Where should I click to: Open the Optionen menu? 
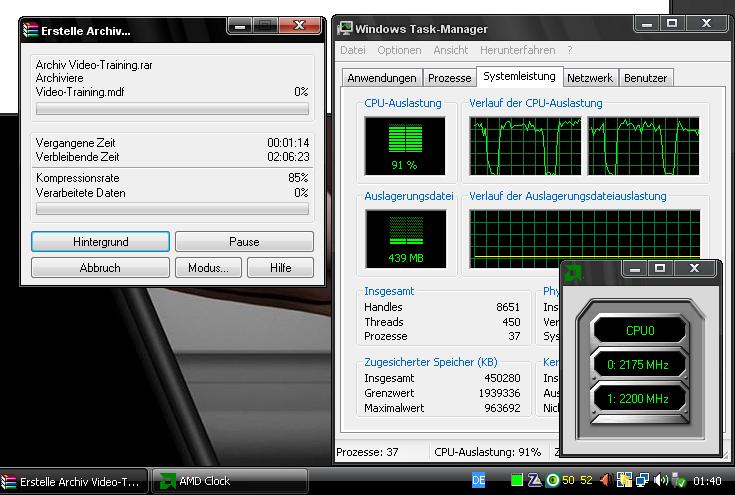click(399, 50)
